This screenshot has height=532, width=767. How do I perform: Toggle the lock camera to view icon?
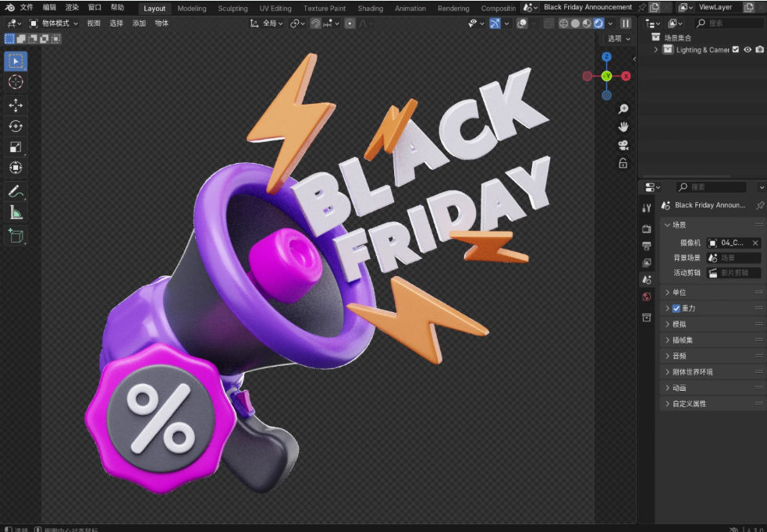tap(623, 163)
